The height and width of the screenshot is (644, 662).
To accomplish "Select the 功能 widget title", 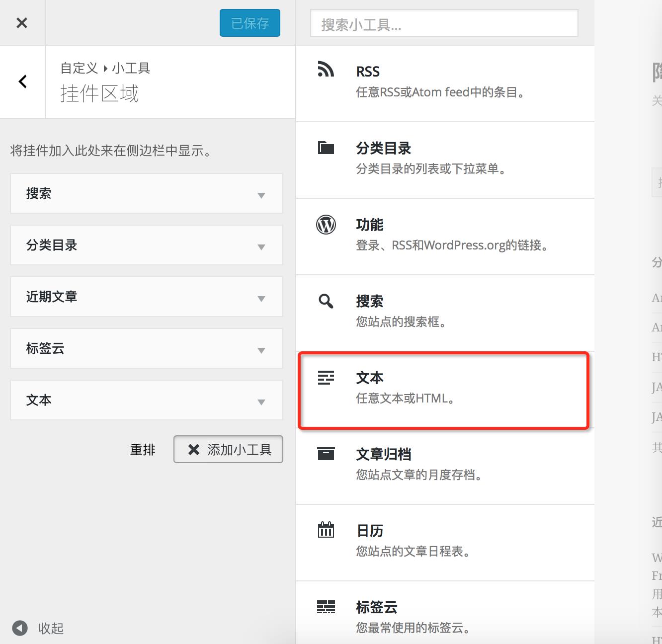I will [x=370, y=225].
